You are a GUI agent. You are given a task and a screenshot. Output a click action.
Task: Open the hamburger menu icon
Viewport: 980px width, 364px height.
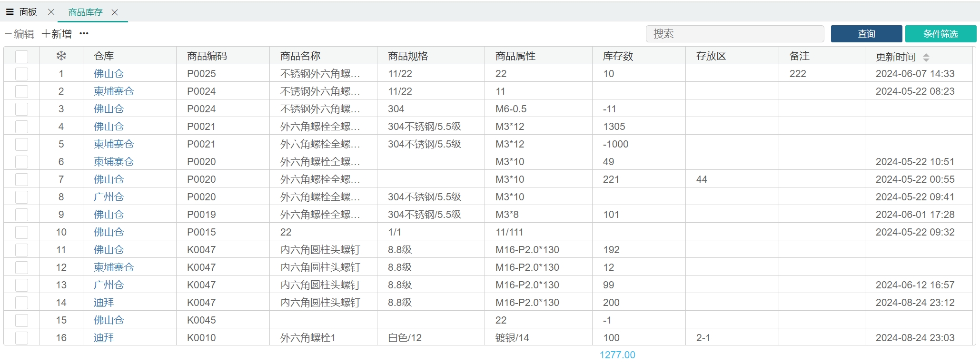coord(10,12)
